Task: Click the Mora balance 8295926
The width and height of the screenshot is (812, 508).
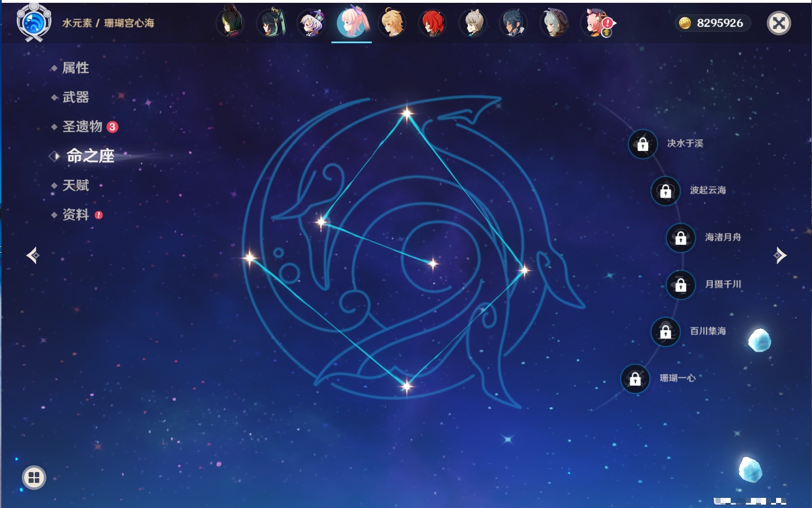Action: click(x=719, y=23)
